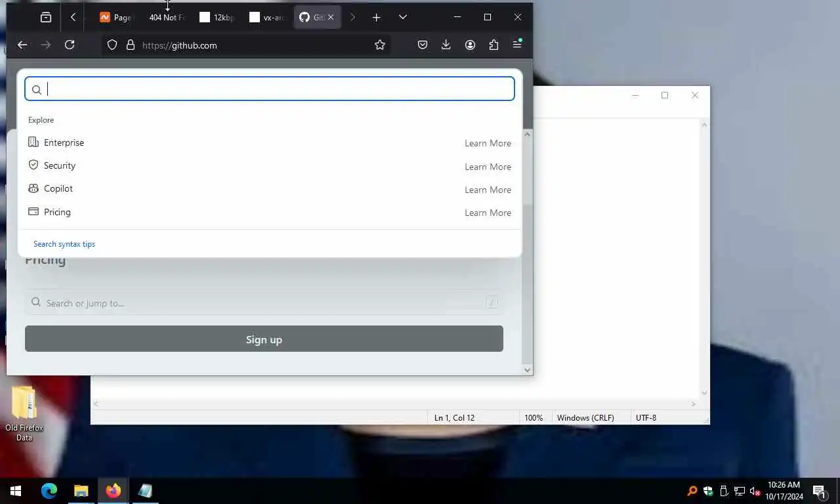Reload the current page
This screenshot has width=840, height=504.
point(70,45)
